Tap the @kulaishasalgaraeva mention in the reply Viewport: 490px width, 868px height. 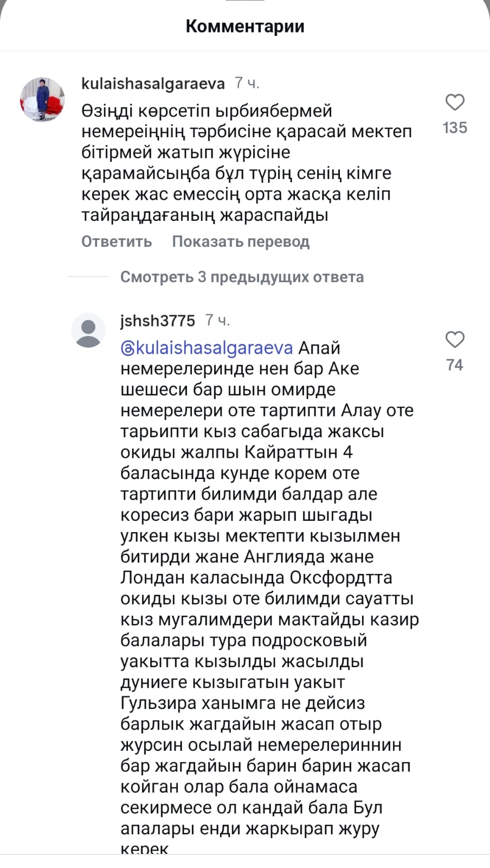click(207, 348)
